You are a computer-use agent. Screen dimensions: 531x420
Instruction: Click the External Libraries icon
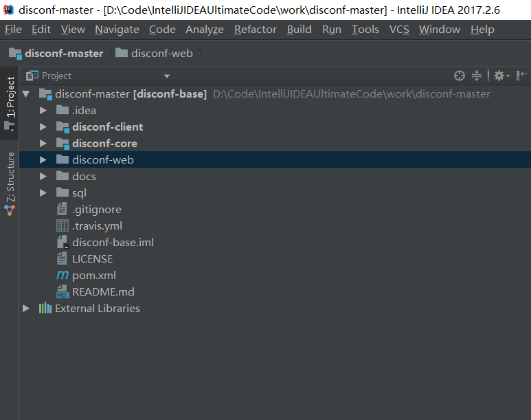pos(45,308)
